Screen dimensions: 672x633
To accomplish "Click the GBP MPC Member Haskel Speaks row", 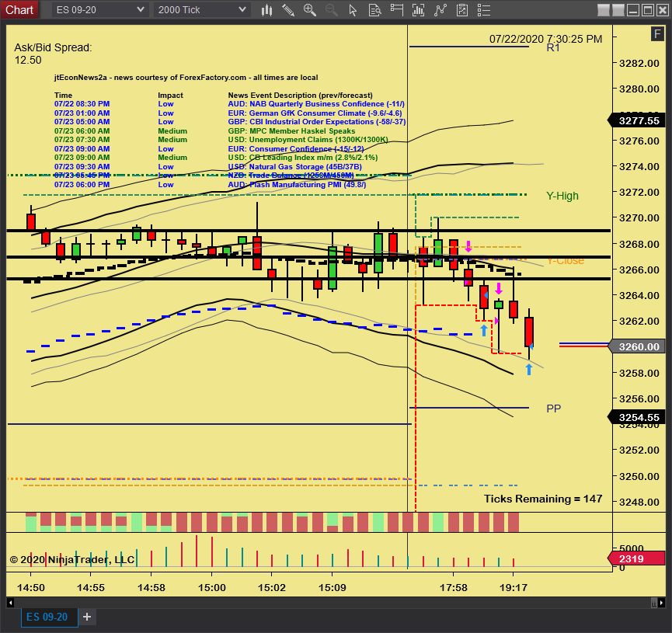I will tap(204, 131).
